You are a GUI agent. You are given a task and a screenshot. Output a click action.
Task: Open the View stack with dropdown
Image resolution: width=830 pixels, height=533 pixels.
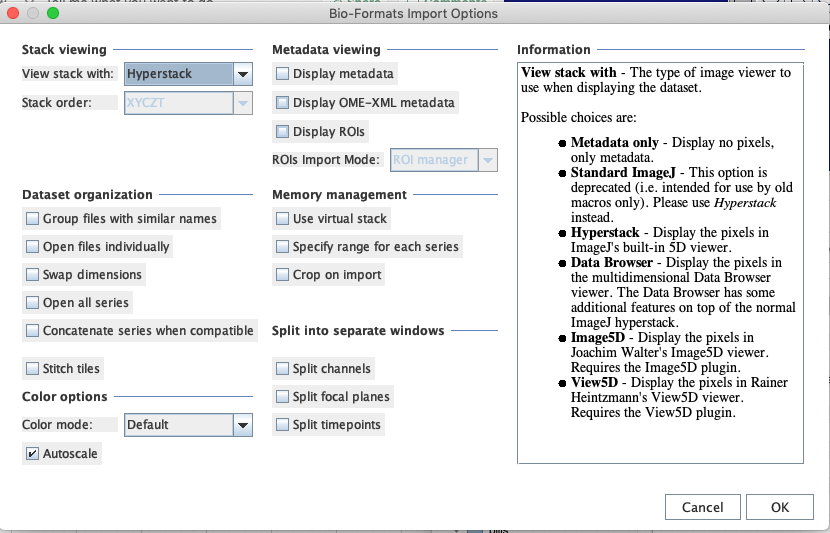click(x=187, y=74)
